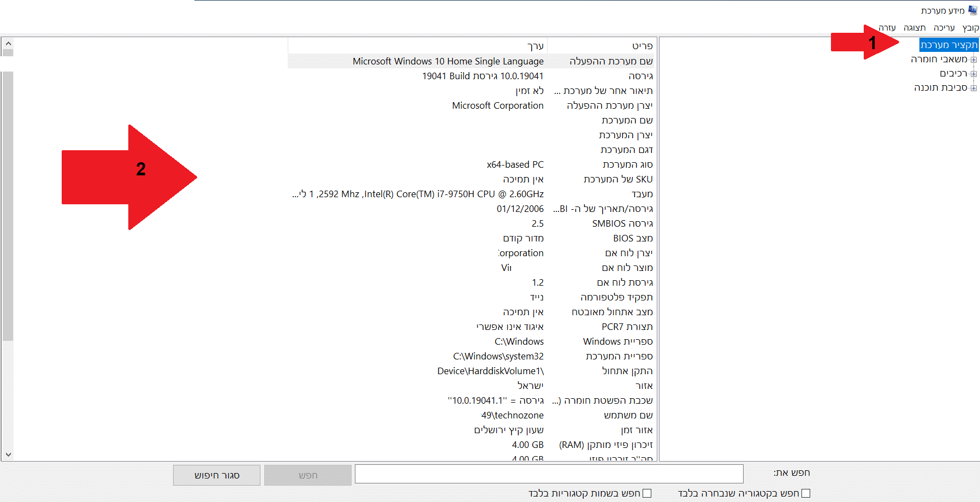Click the ערך column header
The width and height of the screenshot is (980, 502).
[417, 46]
